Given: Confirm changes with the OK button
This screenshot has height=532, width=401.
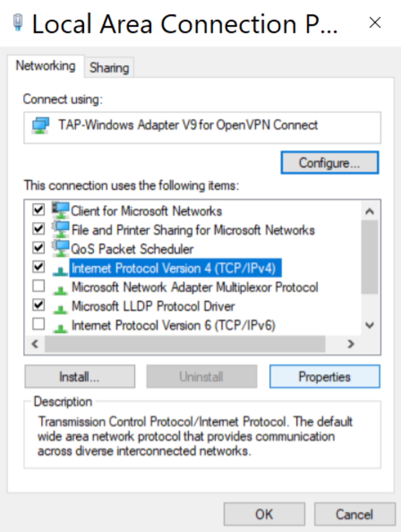Looking at the screenshot, I should [264, 514].
